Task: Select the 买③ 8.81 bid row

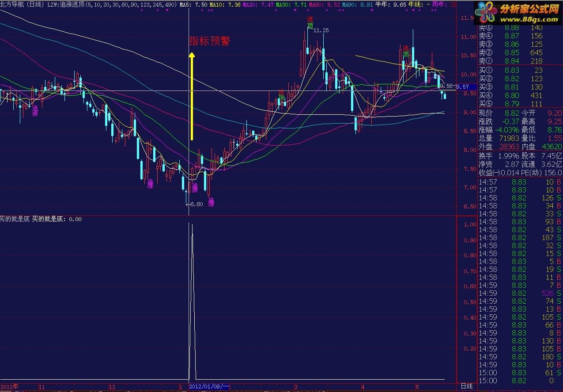Action: (x=511, y=87)
